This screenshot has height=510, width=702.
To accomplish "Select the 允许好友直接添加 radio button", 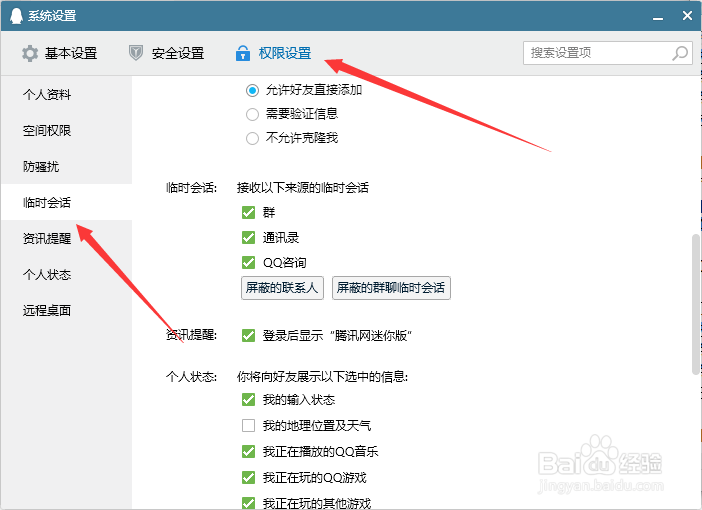I will pos(252,90).
